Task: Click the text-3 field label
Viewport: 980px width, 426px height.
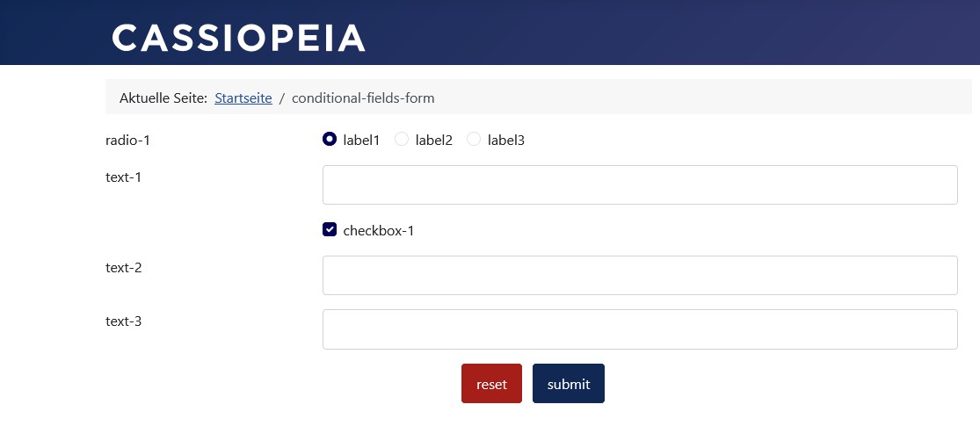Action: pyautogui.click(x=124, y=321)
